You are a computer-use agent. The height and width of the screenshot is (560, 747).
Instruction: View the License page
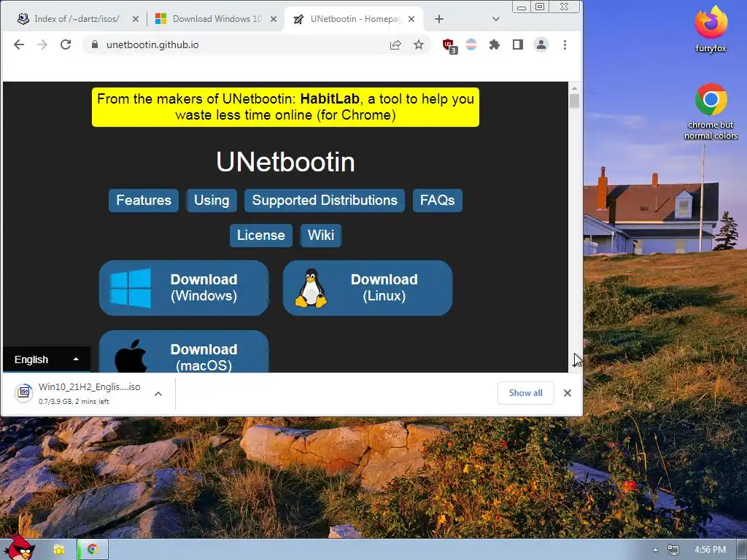[260, 236]
